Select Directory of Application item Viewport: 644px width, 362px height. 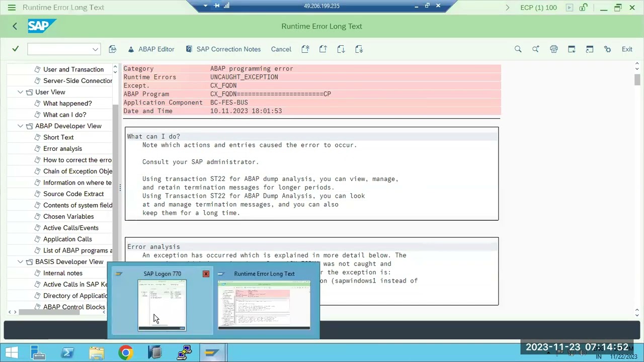point(75,296)
